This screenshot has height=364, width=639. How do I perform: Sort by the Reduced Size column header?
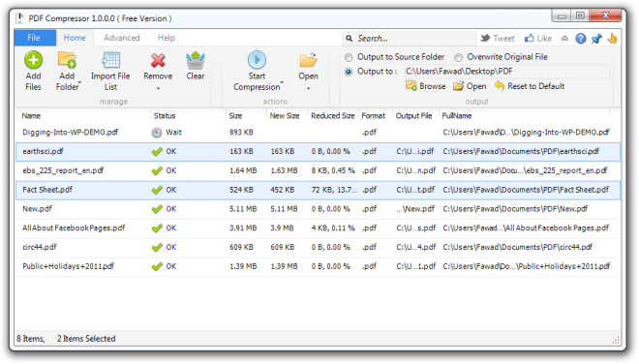click(x=333, y=116)
